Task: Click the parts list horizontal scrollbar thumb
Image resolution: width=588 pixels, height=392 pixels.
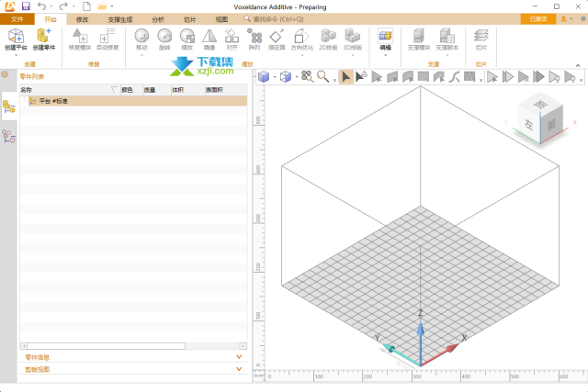Action: point(107,346)
